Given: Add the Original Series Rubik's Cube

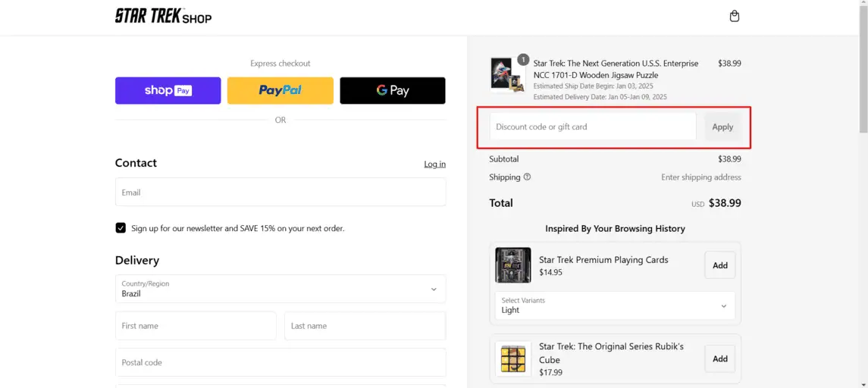Looking at the screenshot, I should click(x=719, y=358).
